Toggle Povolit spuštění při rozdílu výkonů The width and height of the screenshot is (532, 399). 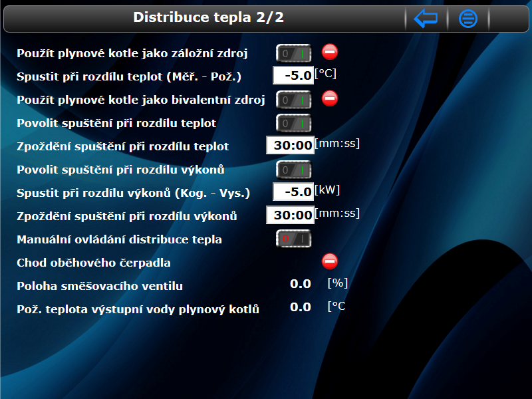(x=293, y=170)
